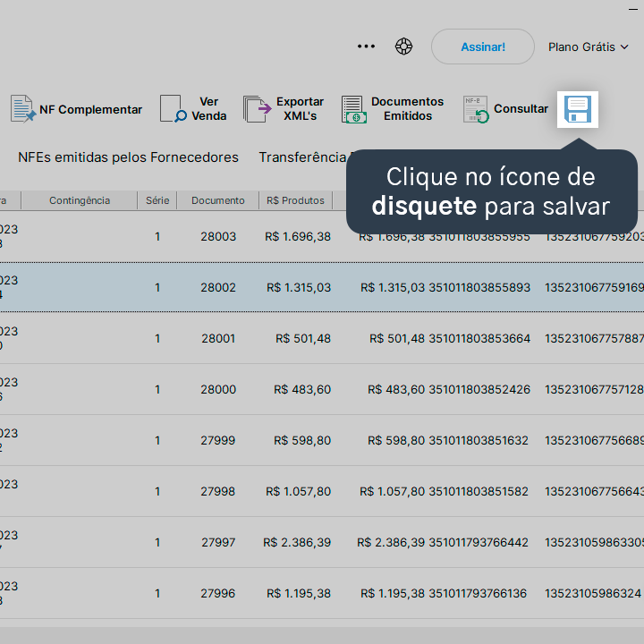Click the Consultar NF-e refresh icon

coord(476,109)
